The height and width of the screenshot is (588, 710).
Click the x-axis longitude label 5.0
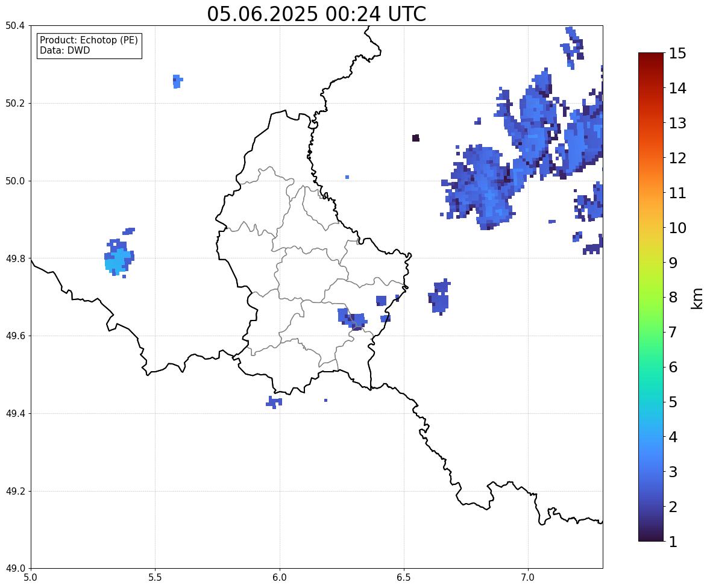coord(30,578)
